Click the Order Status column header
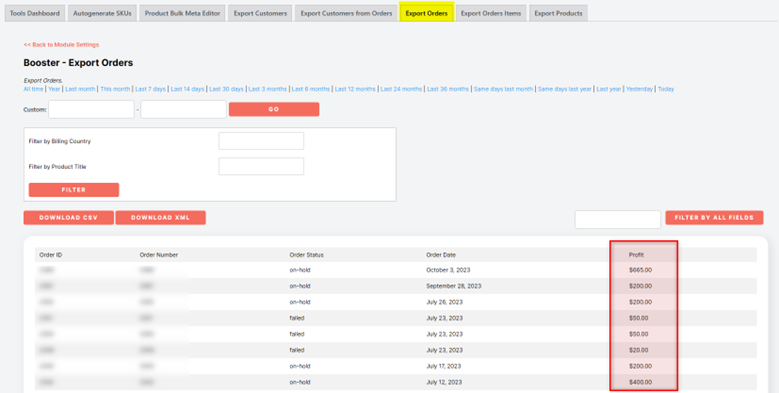 click(x=307, y=255)
